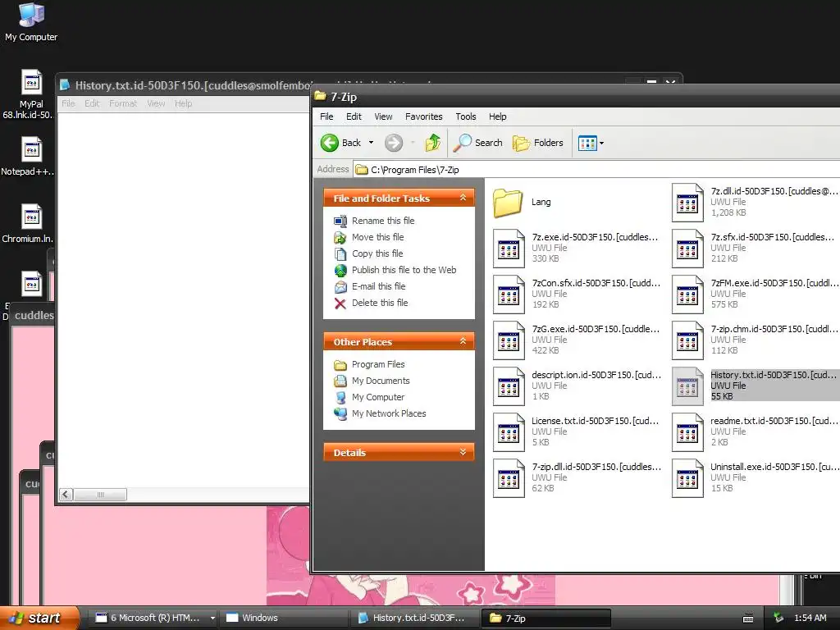Select the Lang folder icon
840x630 pixels.
(508, 203)
